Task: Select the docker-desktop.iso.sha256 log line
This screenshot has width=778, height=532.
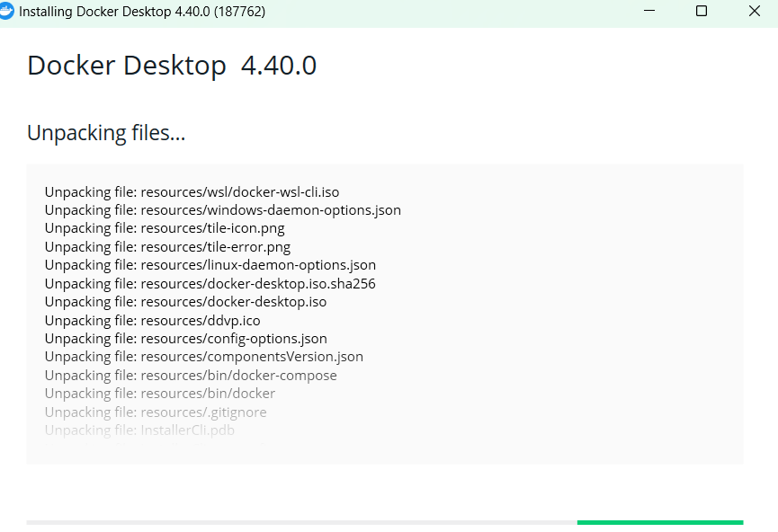Action: click(210, 284)
